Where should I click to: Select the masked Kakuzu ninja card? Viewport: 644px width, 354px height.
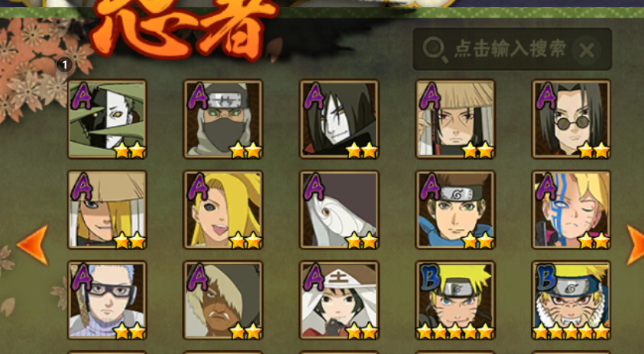coord(223,119)
